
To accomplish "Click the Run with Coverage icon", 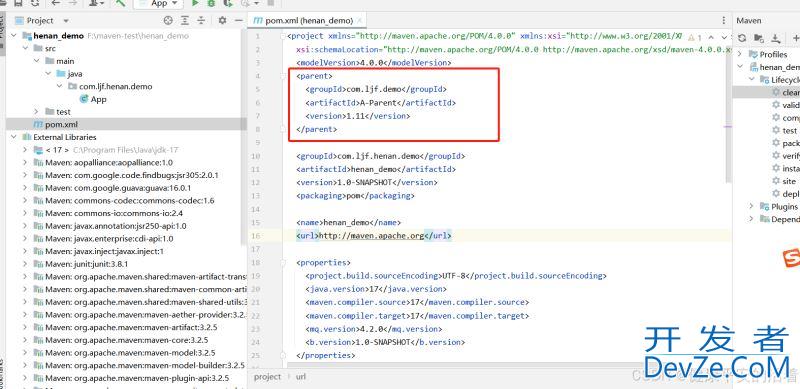I will (x=228, y=3).
